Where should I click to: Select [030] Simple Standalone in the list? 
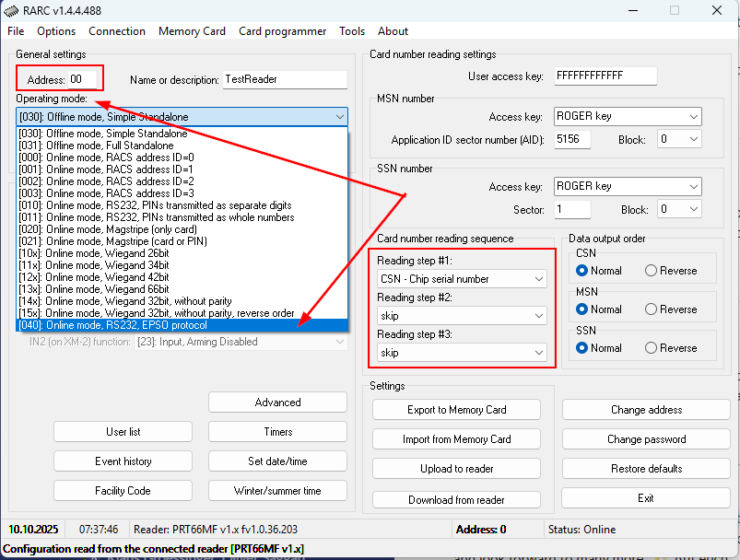(x=182, y=134)
